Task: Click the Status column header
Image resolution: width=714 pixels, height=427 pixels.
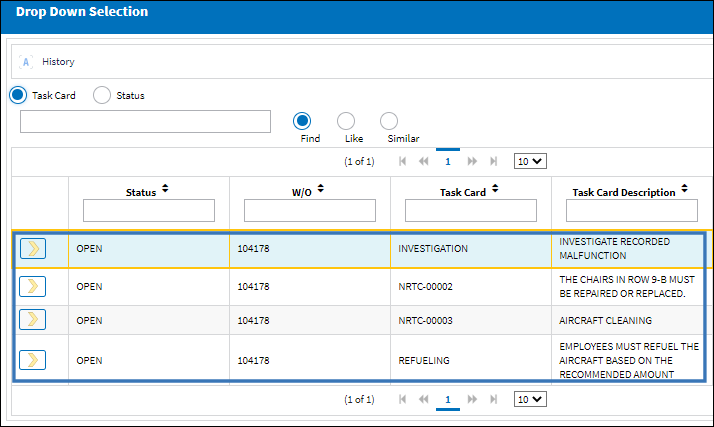Action: (141, 193)
